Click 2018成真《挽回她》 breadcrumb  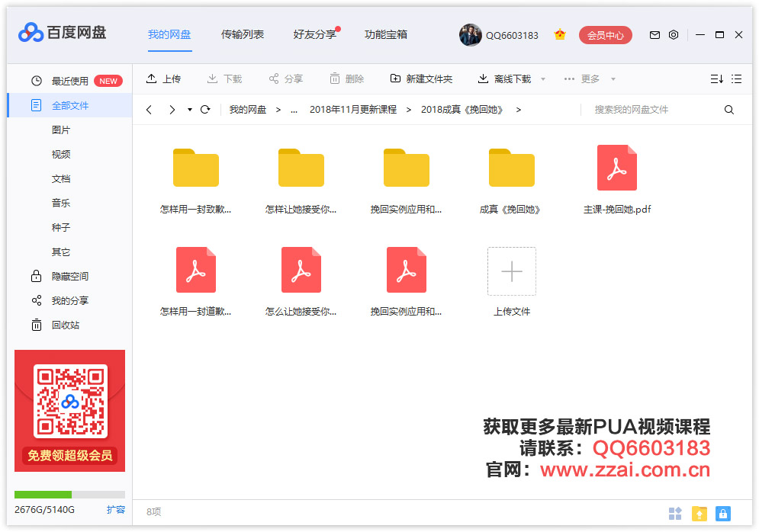(x=462, y=110)
